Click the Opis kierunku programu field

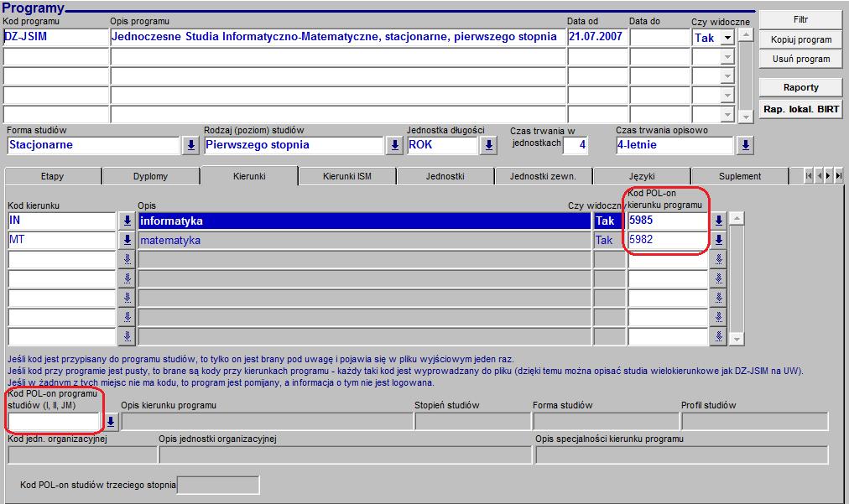pyautogui.click(x=267, y=422)
